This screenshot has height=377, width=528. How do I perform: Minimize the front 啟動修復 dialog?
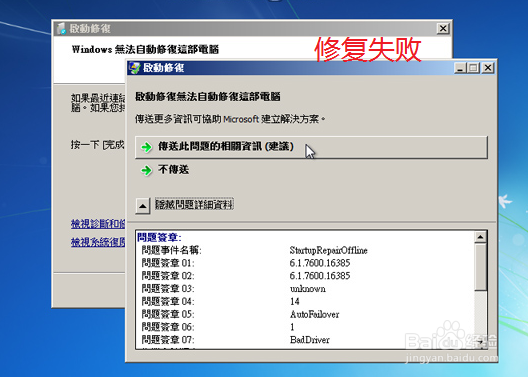coord(460,68)
